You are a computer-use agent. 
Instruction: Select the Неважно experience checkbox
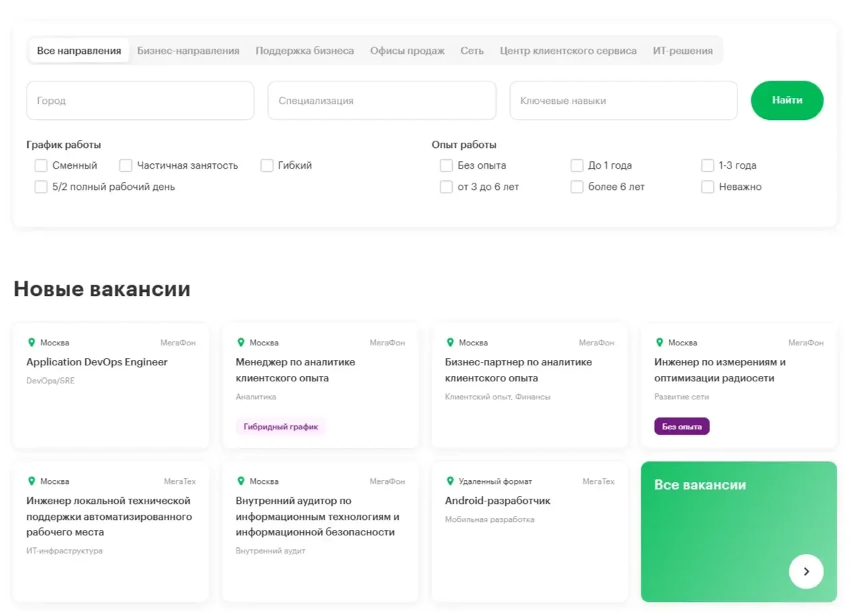707,187
